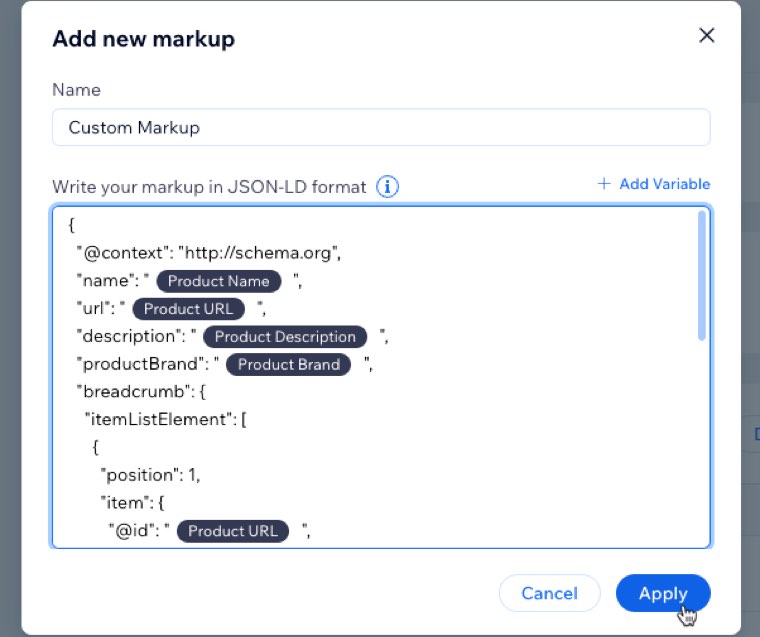Click the "@context": "http://schema.org" line
This screenshot has height=637, width=760.
click(x=208, y=253)
